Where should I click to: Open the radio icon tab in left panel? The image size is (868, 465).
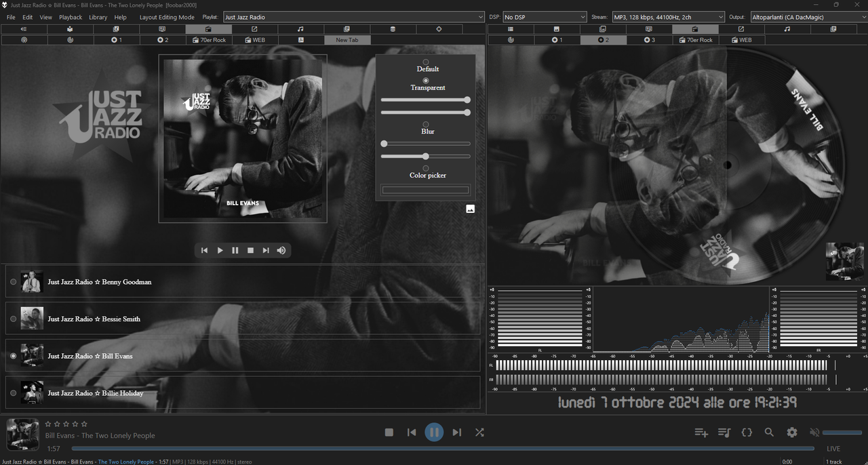pos(208,29)
